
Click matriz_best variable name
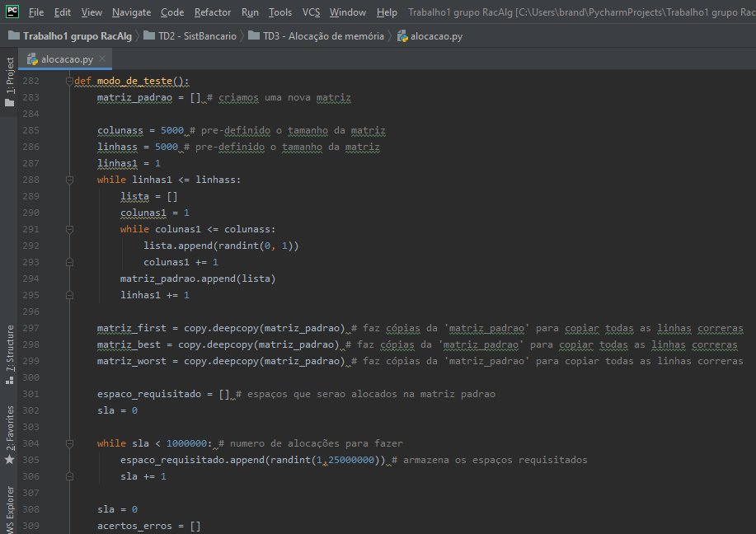(129, 344)
